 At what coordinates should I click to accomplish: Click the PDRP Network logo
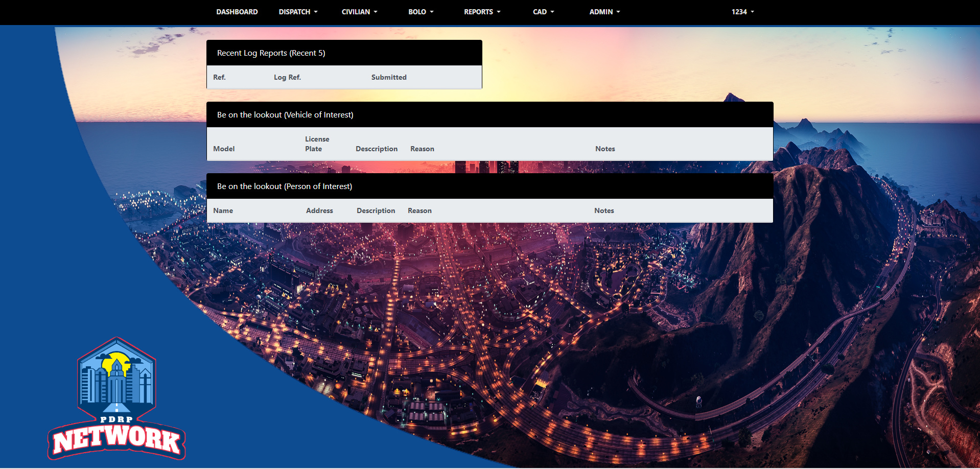[x=116, y=399]
